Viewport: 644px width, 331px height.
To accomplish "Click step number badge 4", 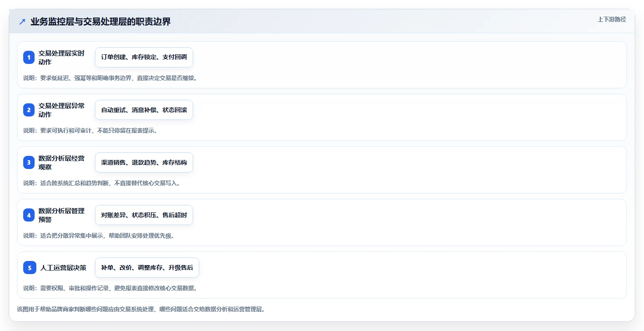I will point(29,215).
